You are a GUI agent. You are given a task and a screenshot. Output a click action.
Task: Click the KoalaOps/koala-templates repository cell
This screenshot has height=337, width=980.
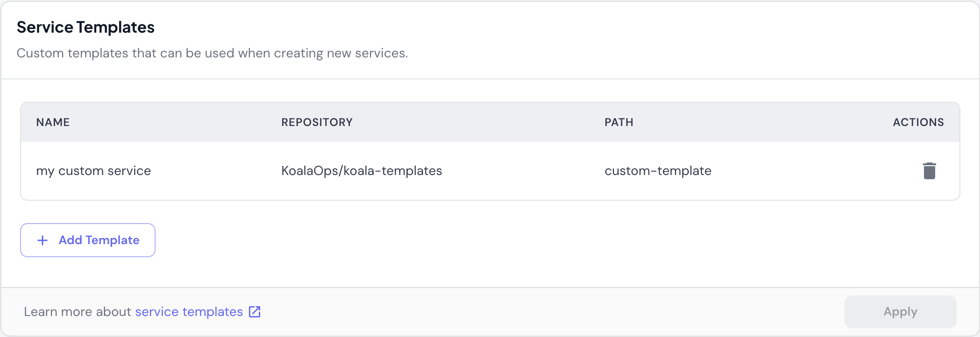pos(362,171)
